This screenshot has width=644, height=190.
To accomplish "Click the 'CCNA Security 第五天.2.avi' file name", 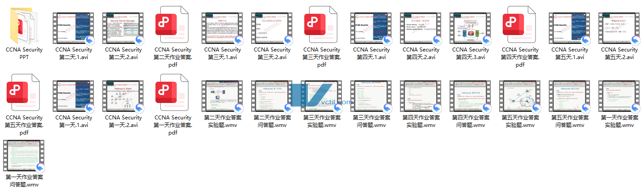I will (620, 53).
